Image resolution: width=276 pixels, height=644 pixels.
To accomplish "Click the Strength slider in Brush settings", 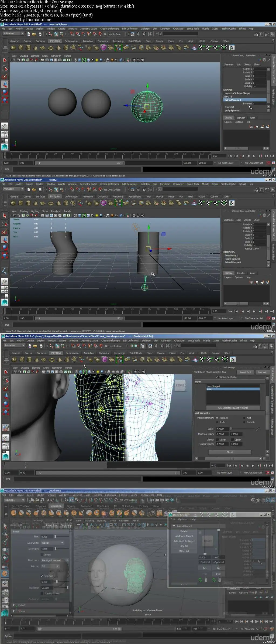I will pyautogui.click(x=56, y=549).
